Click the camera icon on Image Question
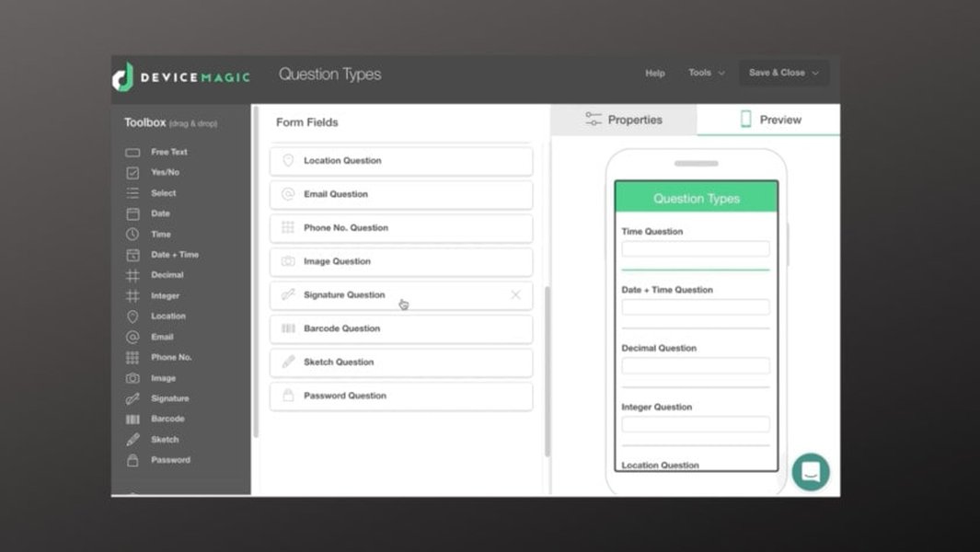 coord(288,261)
